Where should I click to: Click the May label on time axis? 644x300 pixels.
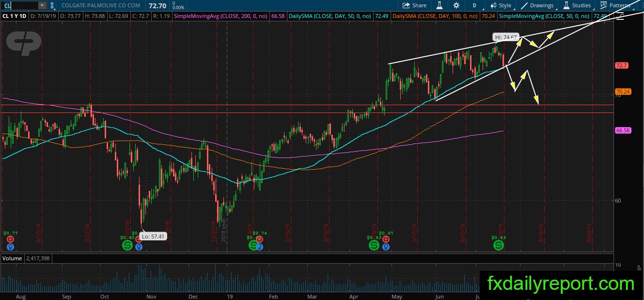(x=397, y=296)
